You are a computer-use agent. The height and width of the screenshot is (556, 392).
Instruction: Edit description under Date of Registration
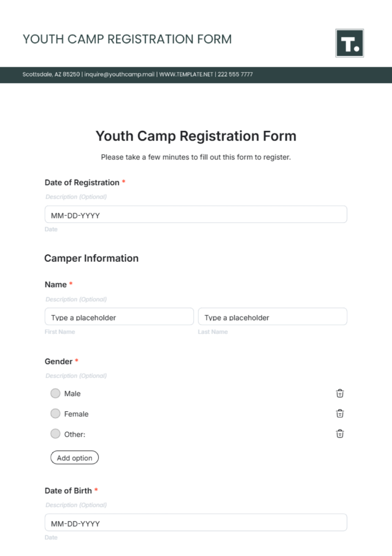pyautogui.click(x=76, y=197)
